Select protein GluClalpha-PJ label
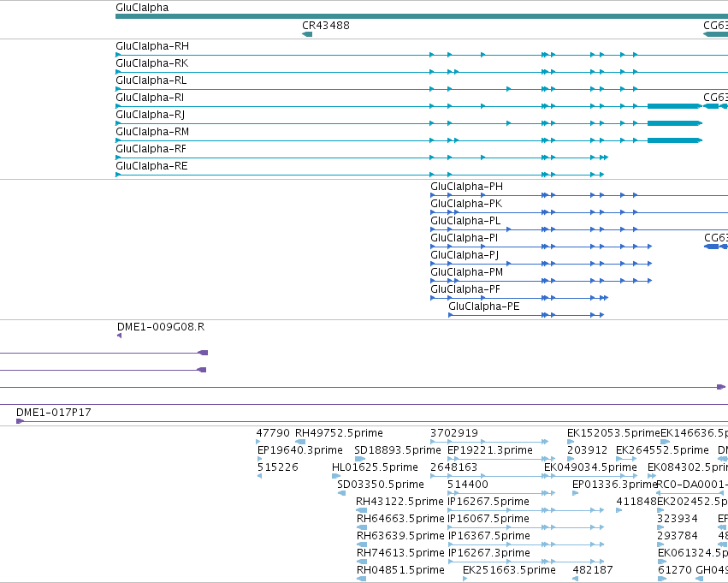Viewport: 728px width, 583px height. click(x=465, y=255)
